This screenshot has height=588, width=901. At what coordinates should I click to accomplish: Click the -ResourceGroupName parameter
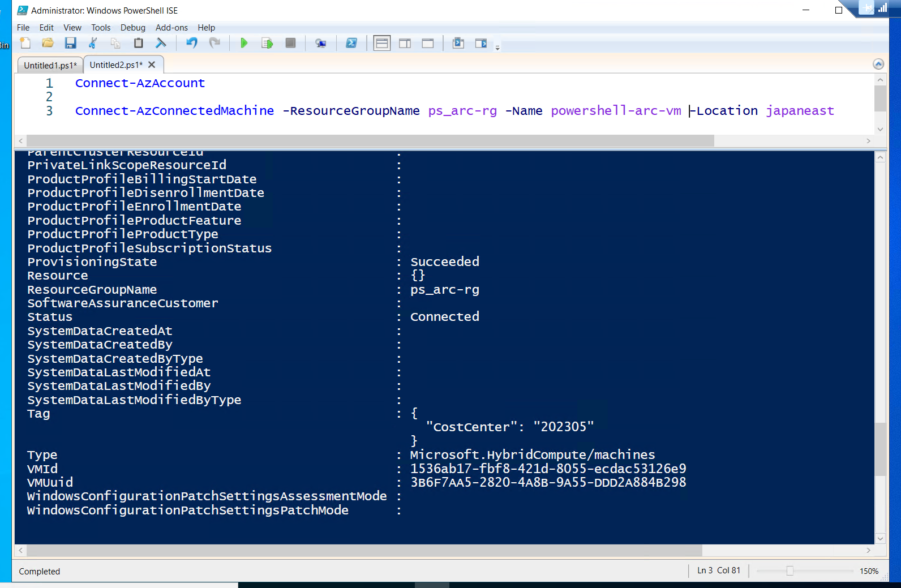coord(351,111)
